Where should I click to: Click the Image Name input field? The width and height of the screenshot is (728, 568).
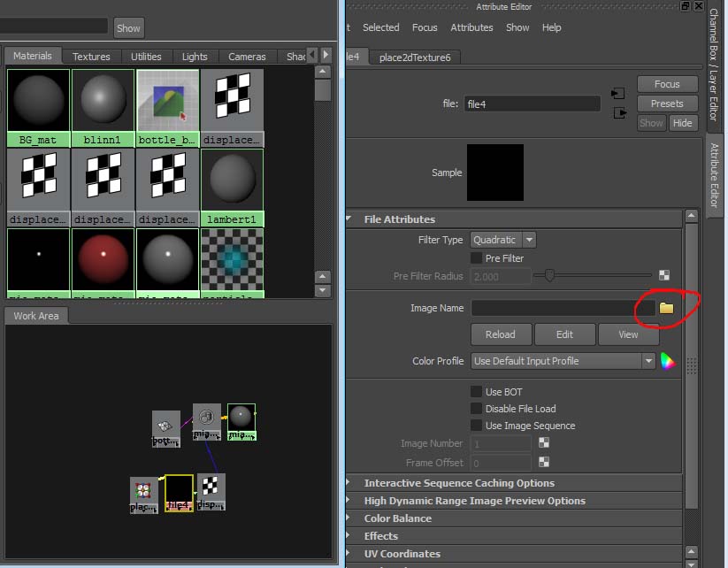[x=563, y=308]
